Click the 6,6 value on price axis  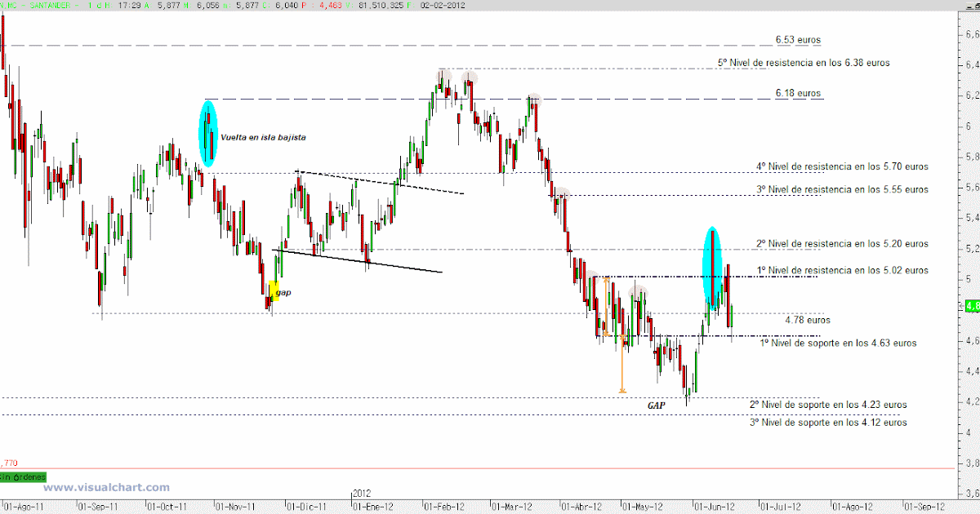coord(971,34)
